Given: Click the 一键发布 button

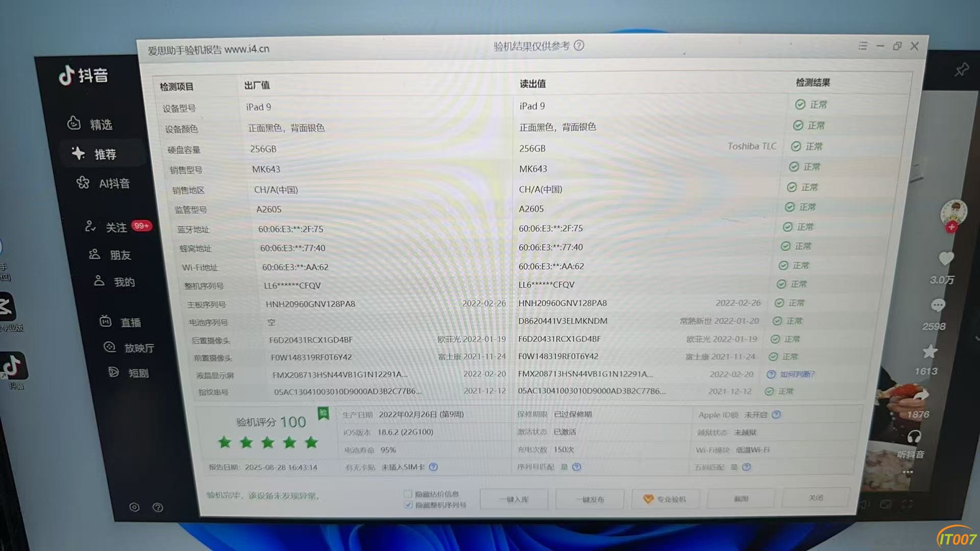Looking at the screenshot, I should [x=590, y=499].
